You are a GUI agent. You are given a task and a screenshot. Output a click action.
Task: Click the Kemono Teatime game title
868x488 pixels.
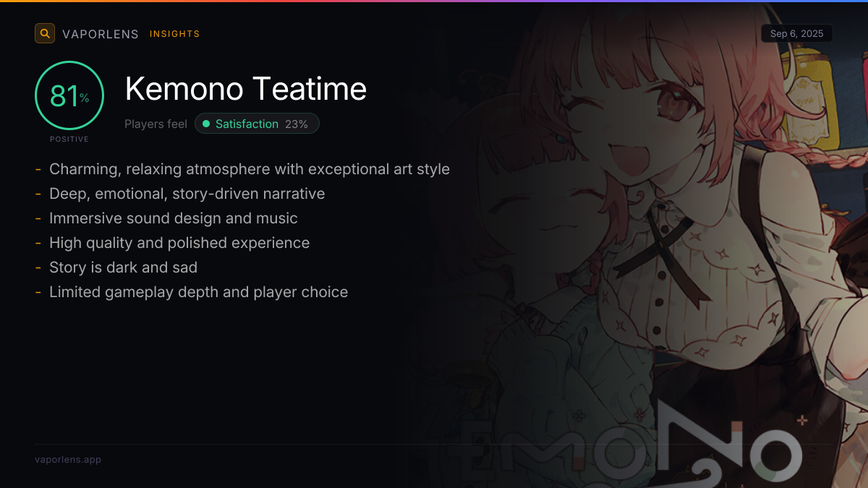coord(246,89)
